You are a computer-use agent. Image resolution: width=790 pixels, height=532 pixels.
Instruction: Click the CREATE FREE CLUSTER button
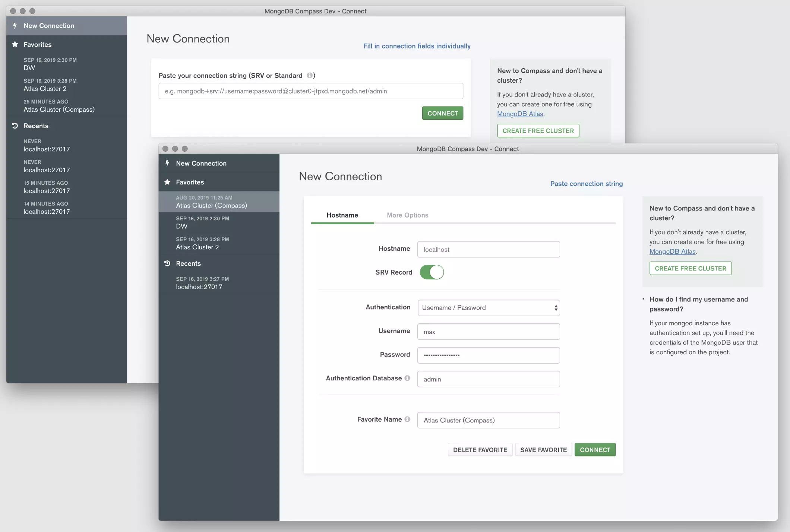click(690, 268)
